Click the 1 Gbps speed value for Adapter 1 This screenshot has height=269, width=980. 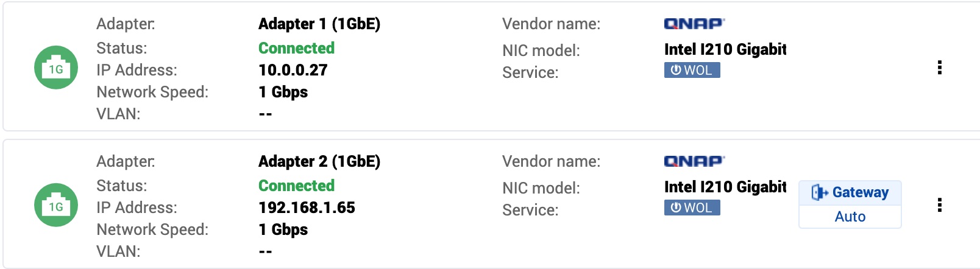pos(283,92)
